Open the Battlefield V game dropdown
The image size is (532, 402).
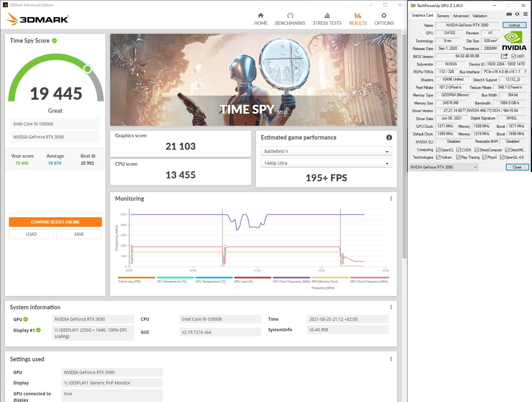point(326,151)
